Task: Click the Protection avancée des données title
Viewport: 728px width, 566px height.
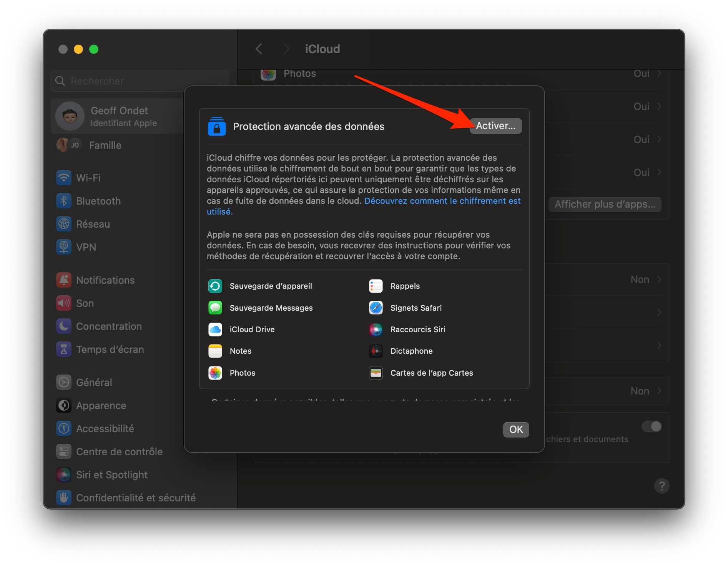Action: [x=309, y=127]
